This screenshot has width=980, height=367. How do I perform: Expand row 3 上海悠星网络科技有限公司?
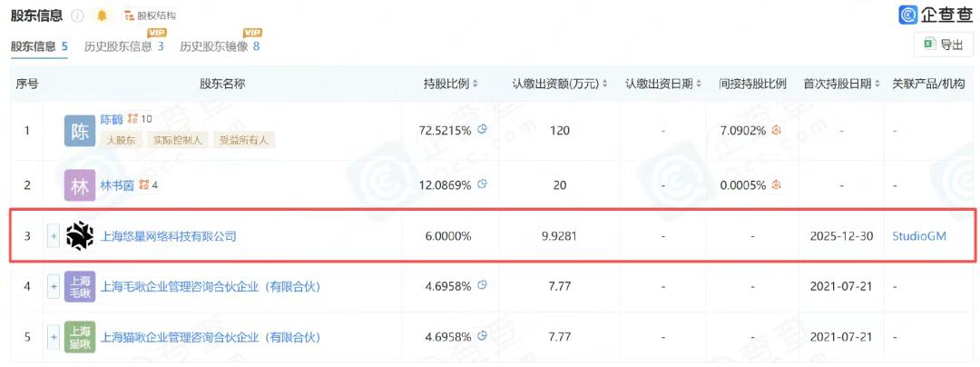coord(54,236)
